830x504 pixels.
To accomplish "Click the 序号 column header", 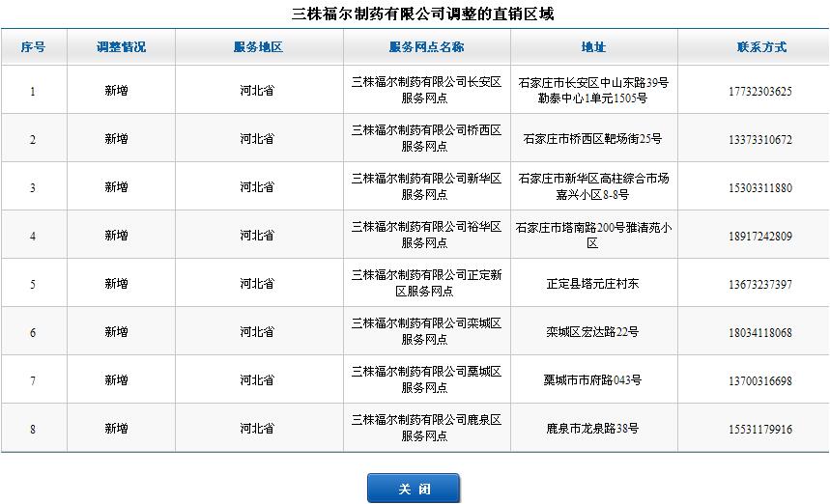I will click(x=33, y=46).
